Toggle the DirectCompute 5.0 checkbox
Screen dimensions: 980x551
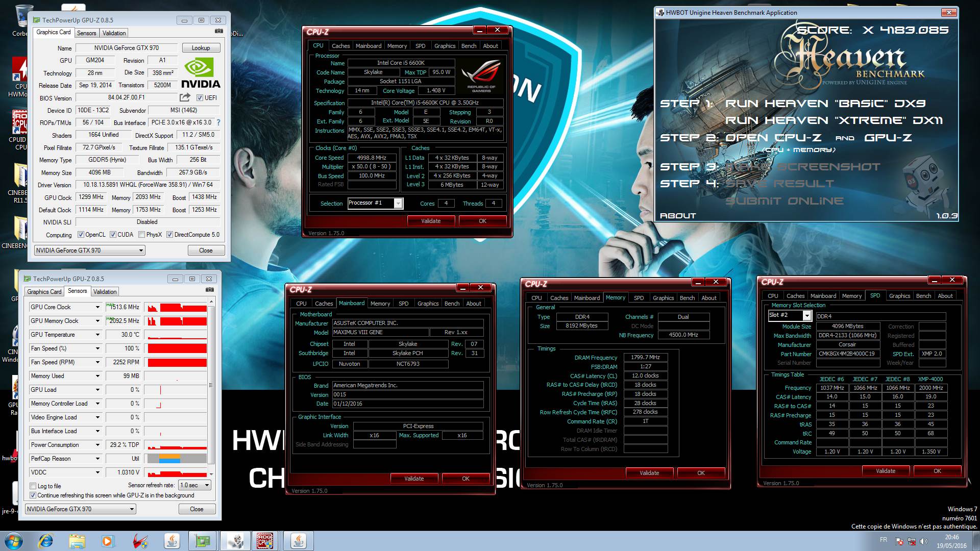[x=170, y=235]
